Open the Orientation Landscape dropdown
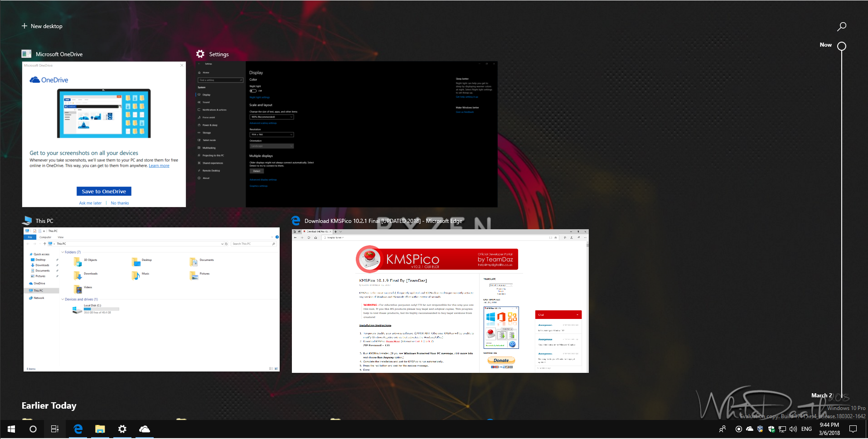Image resolution: width=868 pixels, height=439 pixels. pos(272,146)
